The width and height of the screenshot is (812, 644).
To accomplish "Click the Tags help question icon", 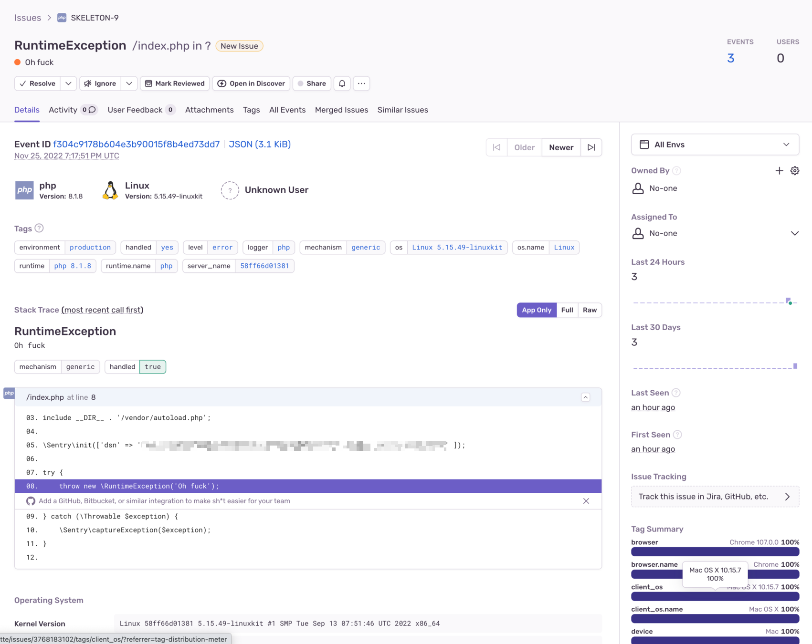I will click(39, 228).
